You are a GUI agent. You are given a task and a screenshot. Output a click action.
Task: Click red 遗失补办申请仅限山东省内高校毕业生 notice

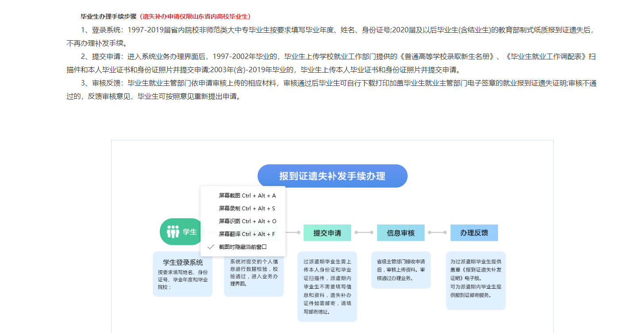point(195,16)
